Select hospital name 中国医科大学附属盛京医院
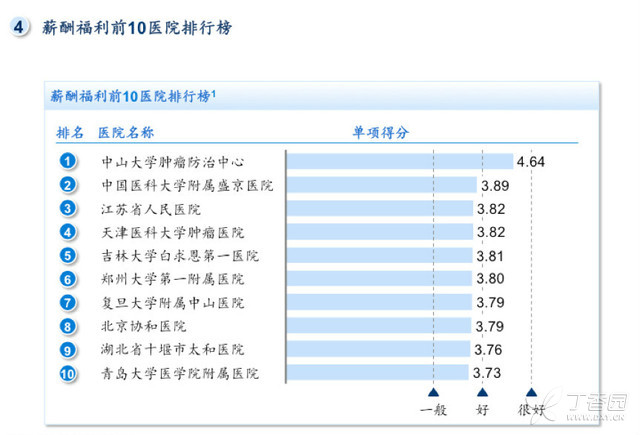The height and width of the screenshot is (435, 640). pos(187,186)
